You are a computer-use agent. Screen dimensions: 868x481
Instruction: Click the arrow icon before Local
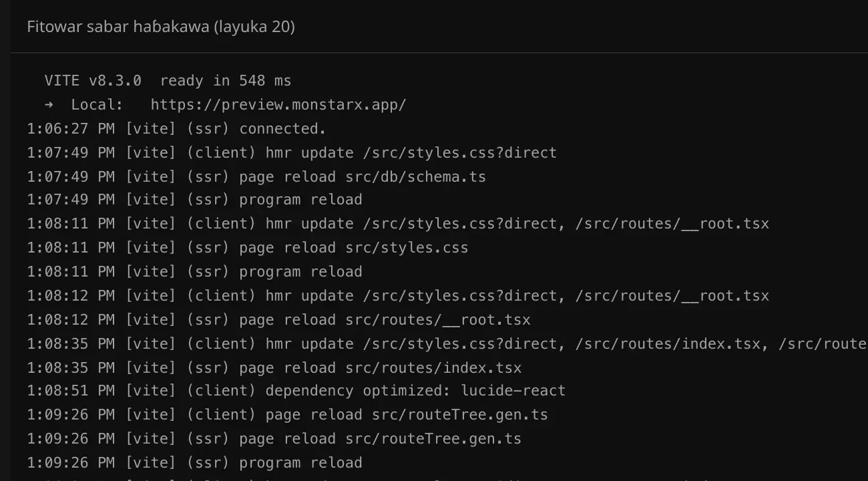point(49,105)
